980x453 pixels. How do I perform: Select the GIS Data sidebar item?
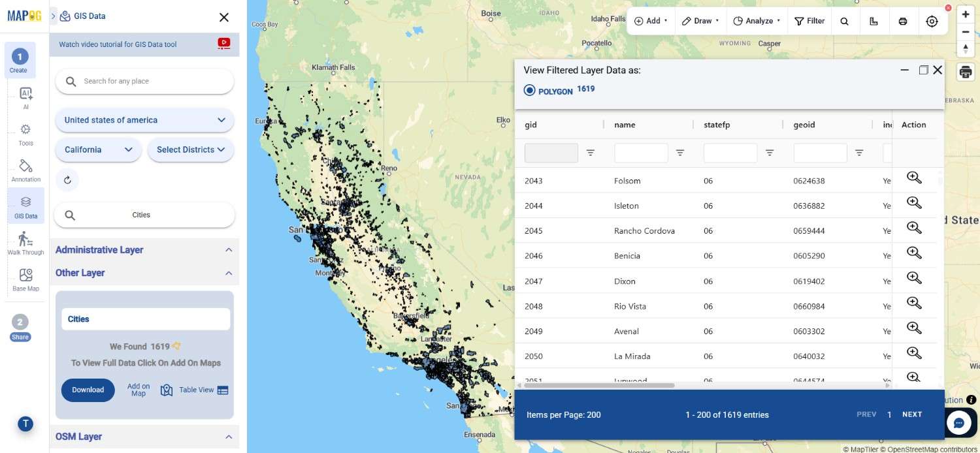click(25, 207)
